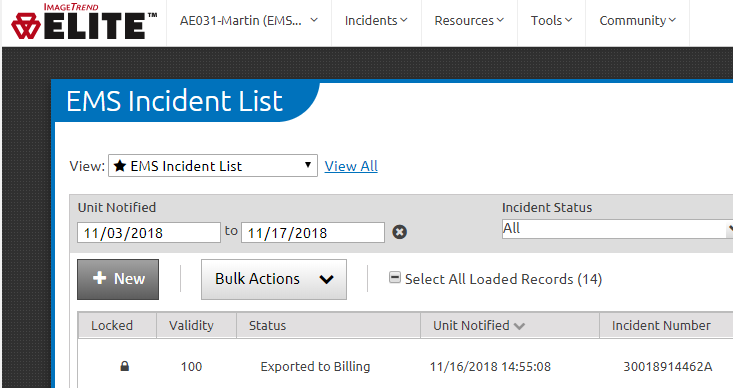The width and height of the screenshot is (733, 388).
Task: Click the Unit Notified end date field
Action: 313,232
